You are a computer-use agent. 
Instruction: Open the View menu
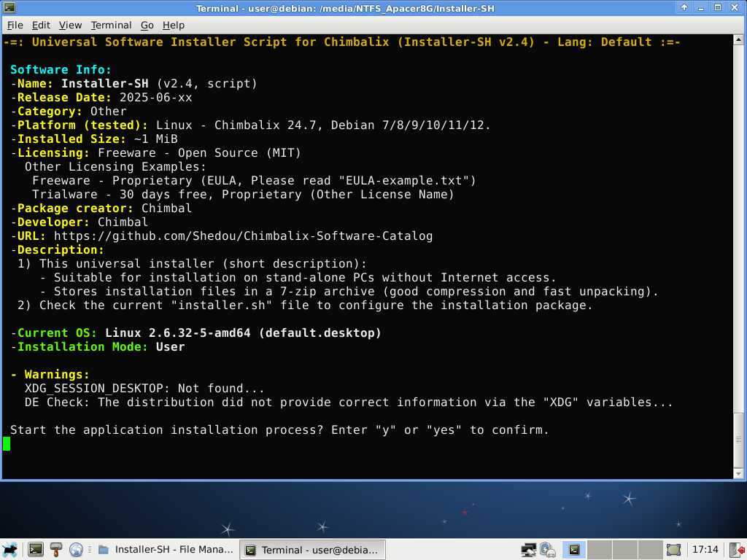70,26
